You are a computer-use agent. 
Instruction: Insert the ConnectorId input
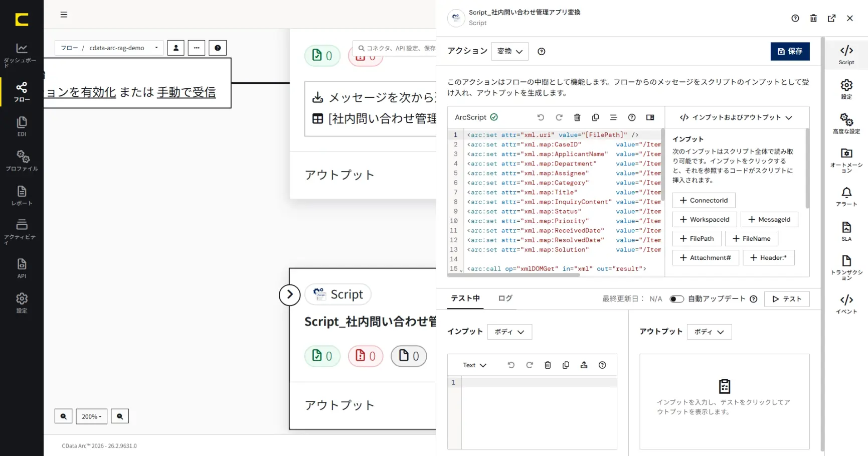704,200
